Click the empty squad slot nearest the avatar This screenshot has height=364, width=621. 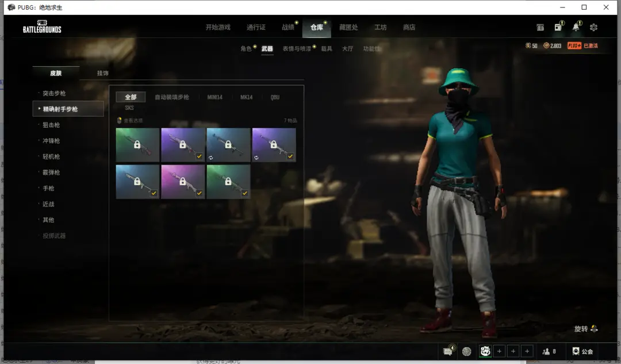(499, 351)
